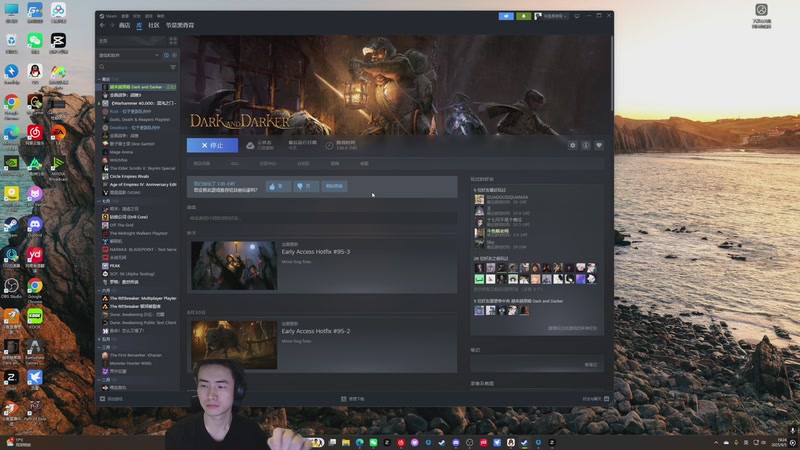Focus the library search field
The image size is (800, 450).
coord(133,67)
